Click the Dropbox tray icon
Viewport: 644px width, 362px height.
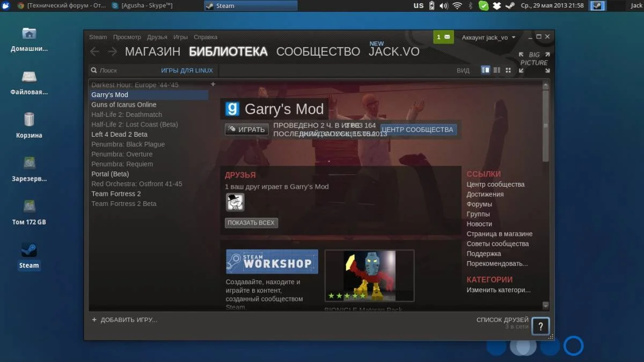pos(497,6)
